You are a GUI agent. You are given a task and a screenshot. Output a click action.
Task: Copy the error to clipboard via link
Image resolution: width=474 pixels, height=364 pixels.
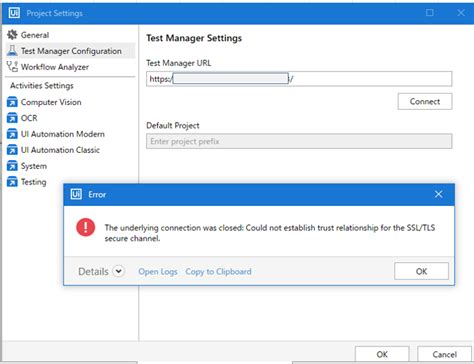(218, 271)
